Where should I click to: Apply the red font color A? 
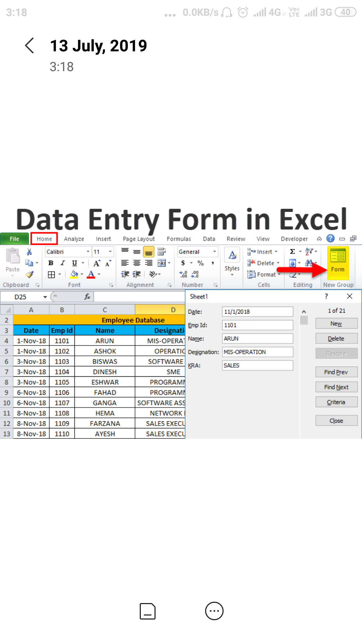[91, 274]
